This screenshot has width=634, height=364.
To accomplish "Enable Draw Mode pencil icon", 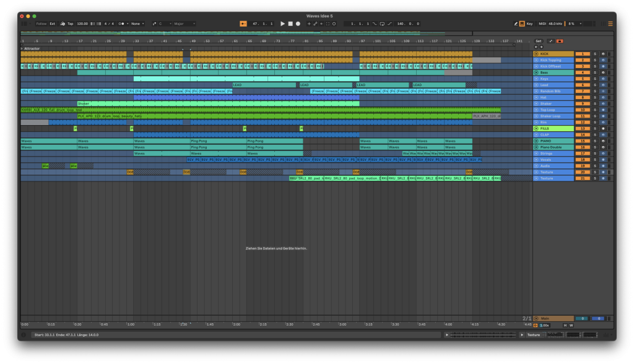I will coord(516,24).
